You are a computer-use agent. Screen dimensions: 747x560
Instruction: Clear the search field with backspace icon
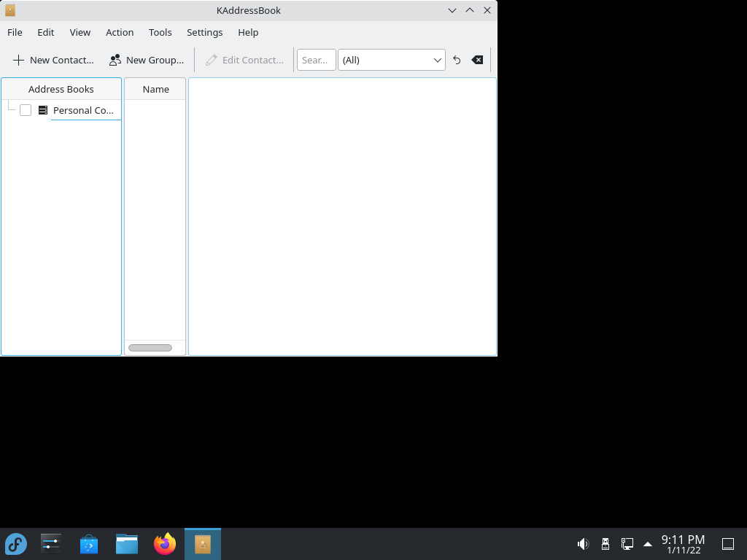pyautogui.click(x=477, y=60)
